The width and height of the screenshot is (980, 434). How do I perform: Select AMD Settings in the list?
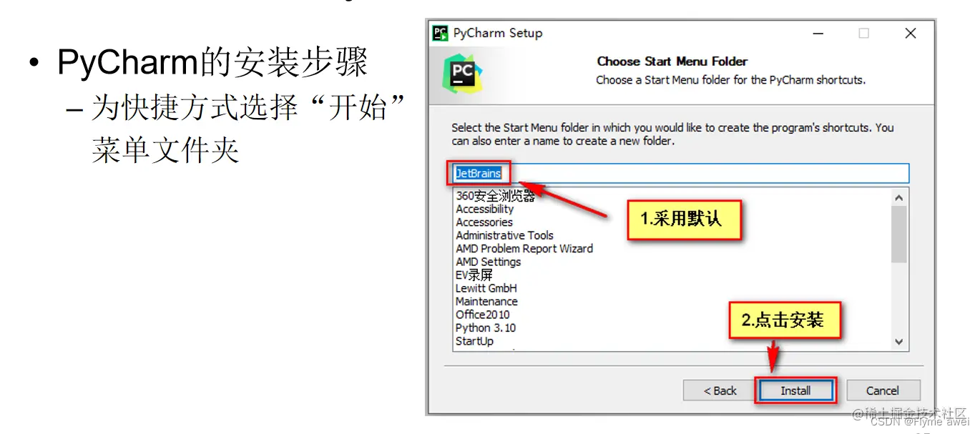point(488,262)
